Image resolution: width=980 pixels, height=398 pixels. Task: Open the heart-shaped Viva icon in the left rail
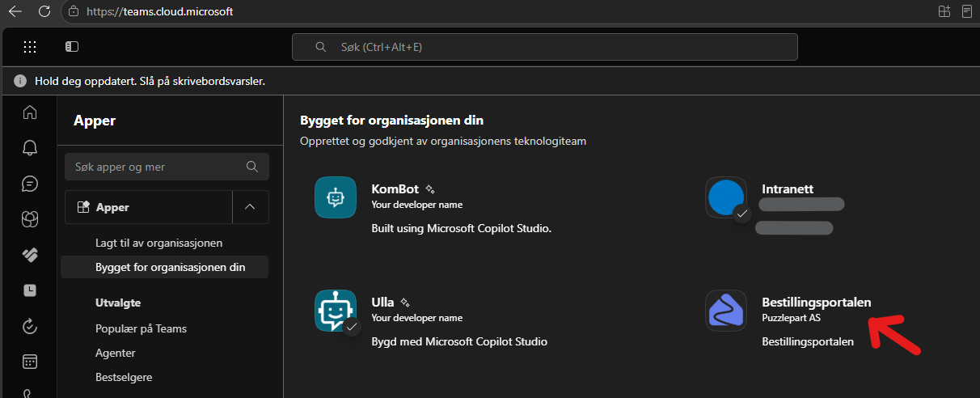(30, 255)
